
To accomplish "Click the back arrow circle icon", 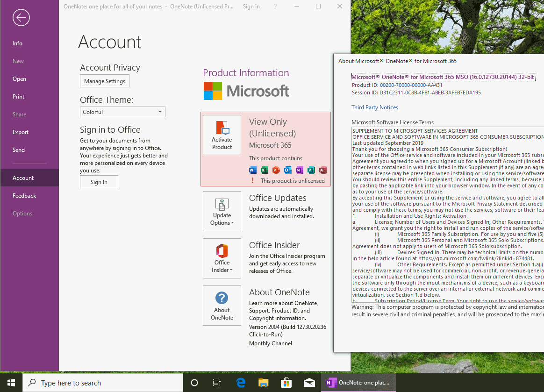I will tap(21, 17).
